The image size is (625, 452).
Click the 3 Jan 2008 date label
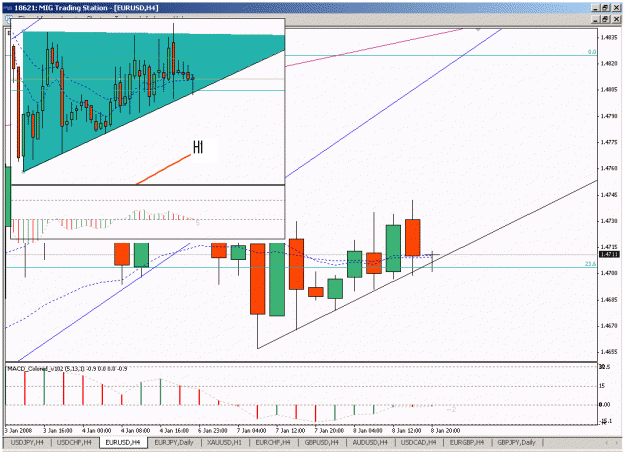[x=18, y=430]
